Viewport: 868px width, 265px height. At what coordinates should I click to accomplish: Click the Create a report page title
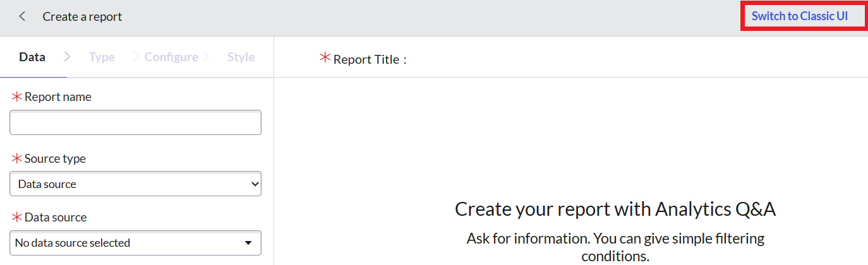pyautogui.click(x=82, y=16)
